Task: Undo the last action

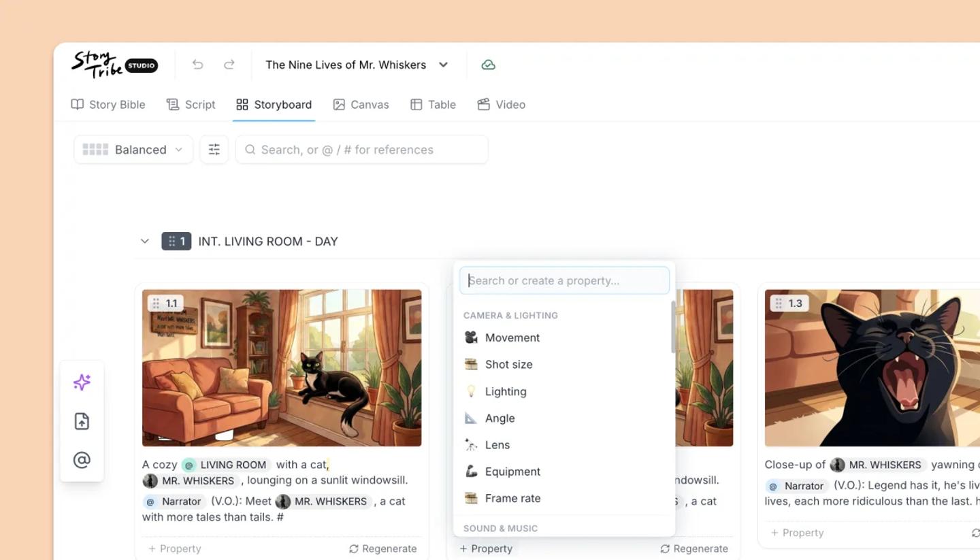Action: click(x=198, y=65)
